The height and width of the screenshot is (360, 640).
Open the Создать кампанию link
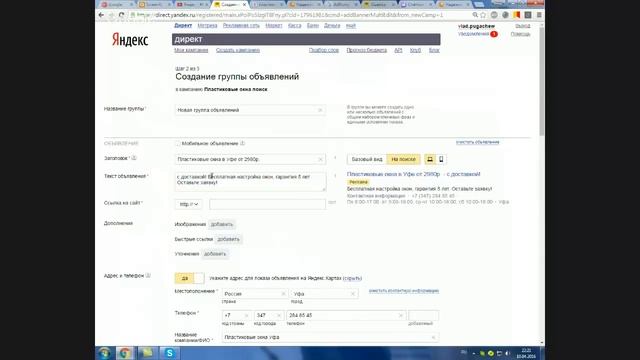238,50
